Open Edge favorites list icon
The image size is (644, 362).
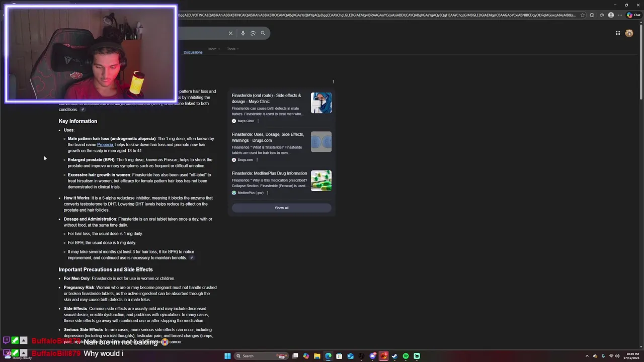(602, 15)
